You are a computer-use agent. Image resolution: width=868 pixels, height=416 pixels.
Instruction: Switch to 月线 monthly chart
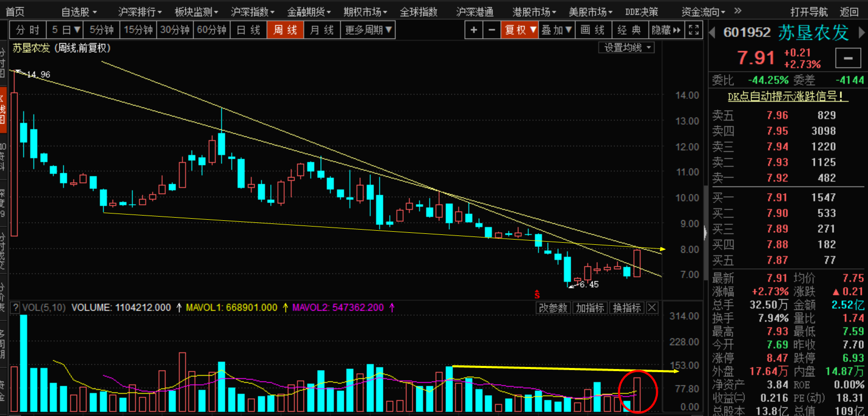click(322, 30)
